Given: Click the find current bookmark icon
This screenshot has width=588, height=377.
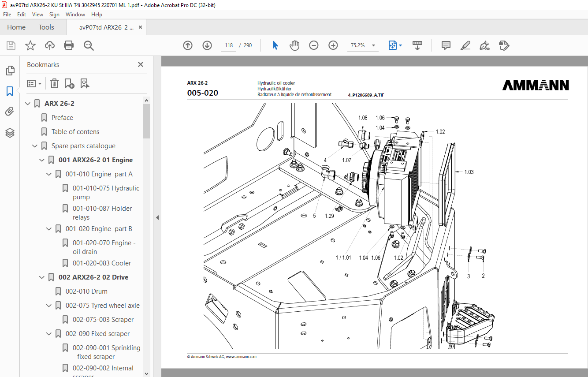Looking at the screenshot, I should (85, 83).
